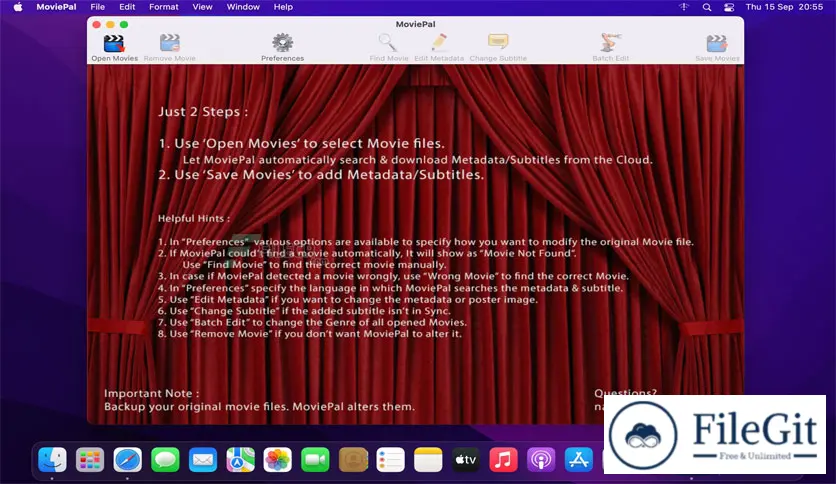836x484 pixels.
Task: Close the MoviePal window with the red button
Action: tap(97, 25)
